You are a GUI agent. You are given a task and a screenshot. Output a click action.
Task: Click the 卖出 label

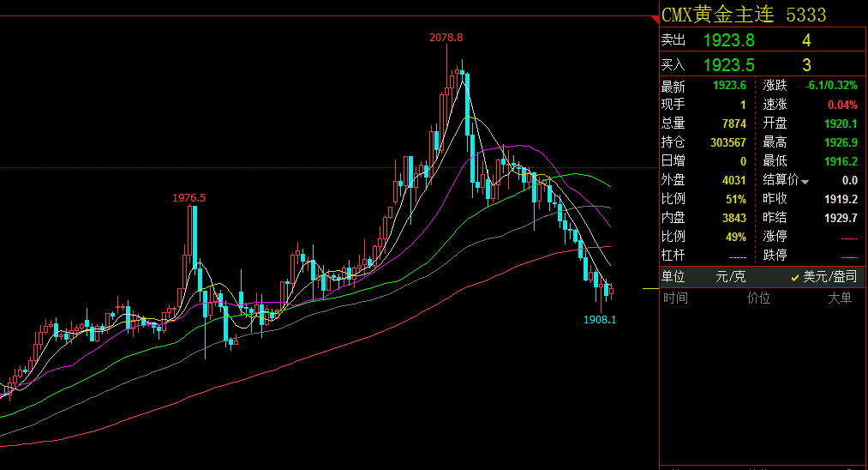[673, 40]
